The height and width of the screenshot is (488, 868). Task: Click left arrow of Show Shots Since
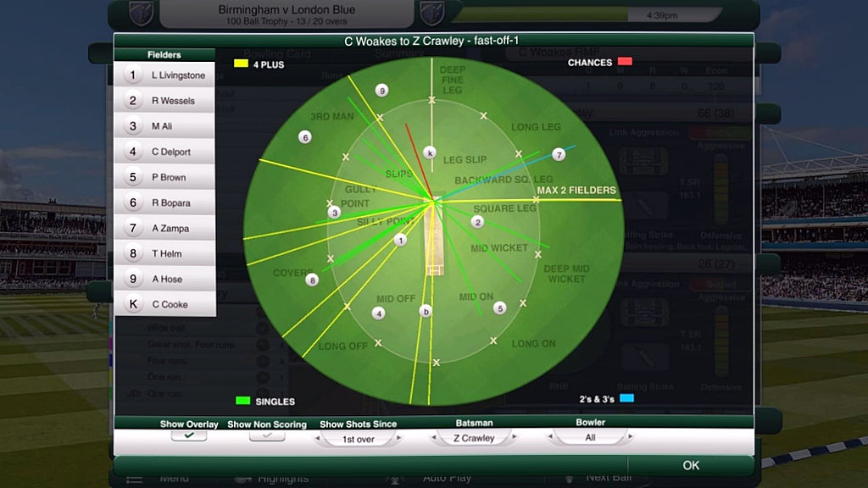point(317,438)
